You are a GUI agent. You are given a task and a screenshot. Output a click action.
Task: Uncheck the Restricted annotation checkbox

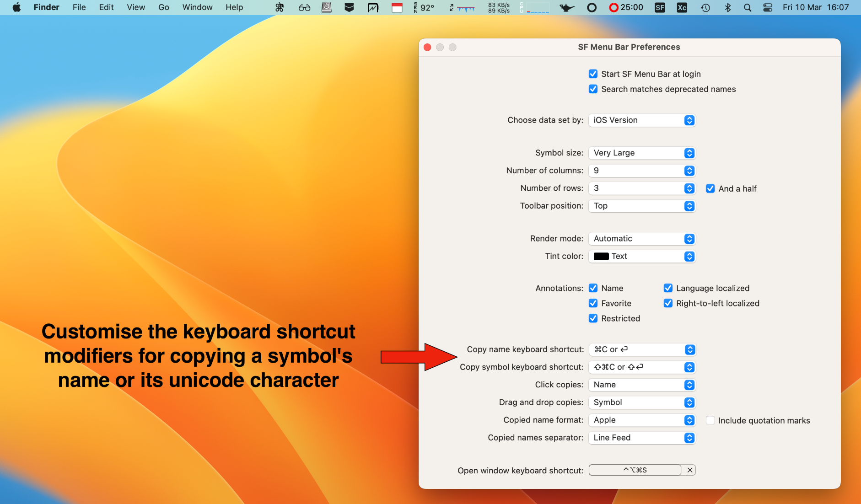pos(593,318)
